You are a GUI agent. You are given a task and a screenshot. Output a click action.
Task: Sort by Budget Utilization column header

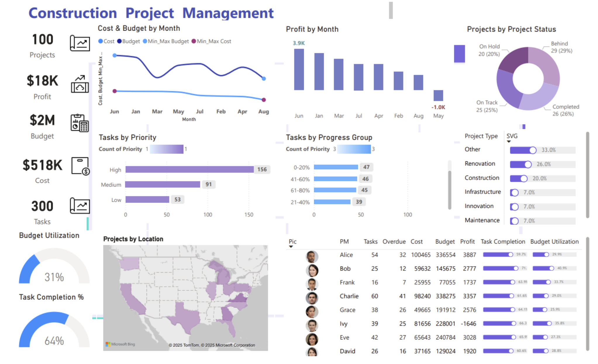click(x=554, y=241)
